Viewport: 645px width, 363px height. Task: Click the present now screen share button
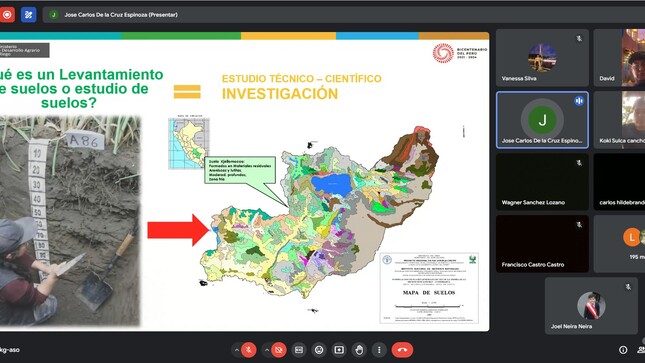(x=339, y=350)
